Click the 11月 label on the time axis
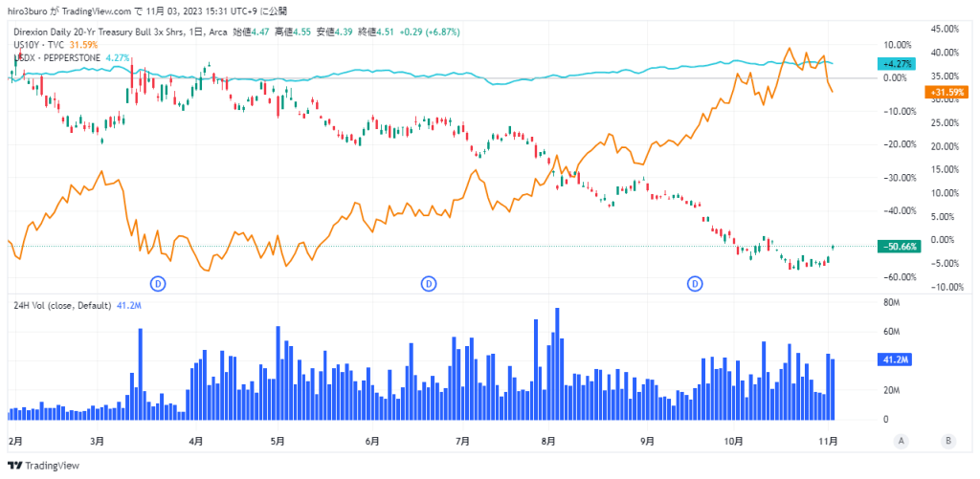This screenshot has width=980, height=479. click(x=830, y=442)
